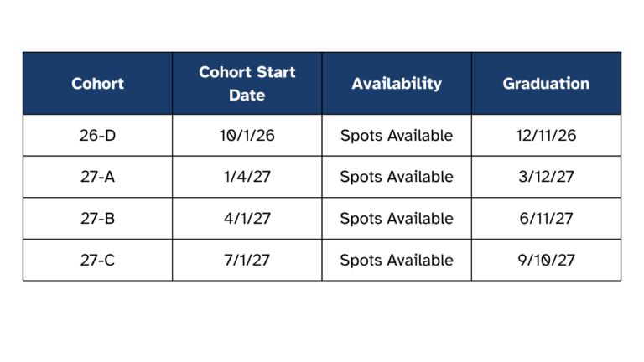Screen dimensions: 644x362
Task: Click the Cohort column header
Action: point(98,83)
